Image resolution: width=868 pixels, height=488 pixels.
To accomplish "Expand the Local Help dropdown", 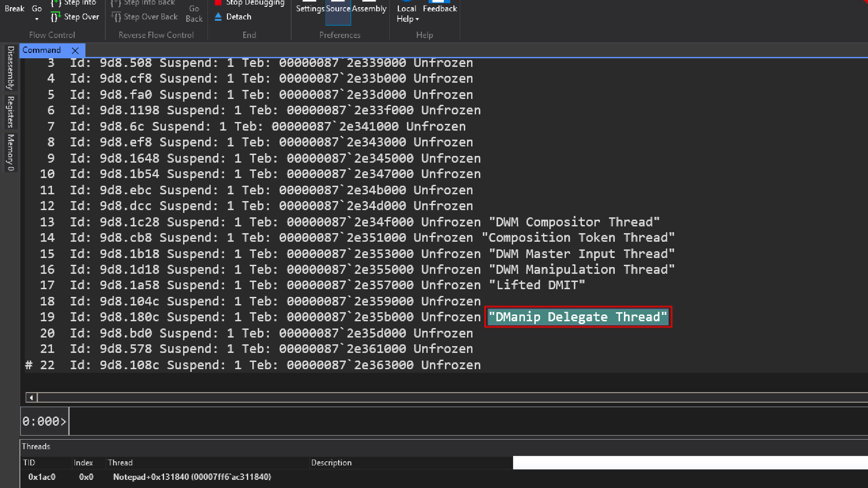I will click(417, 19).
